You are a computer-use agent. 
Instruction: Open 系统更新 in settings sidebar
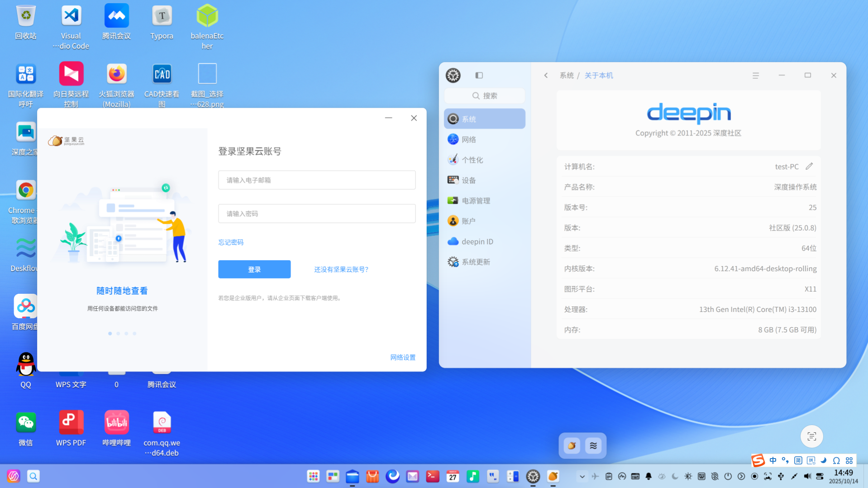click(484, 262)
